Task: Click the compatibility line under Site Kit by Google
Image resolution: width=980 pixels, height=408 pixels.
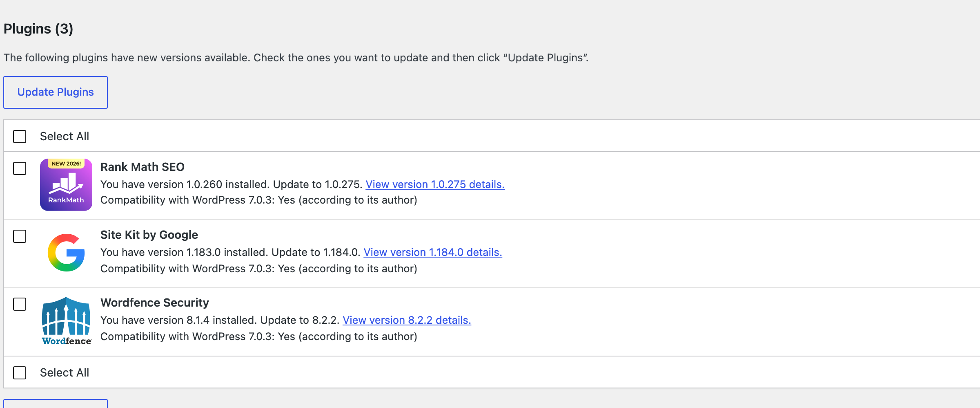Action: point(259,269)
